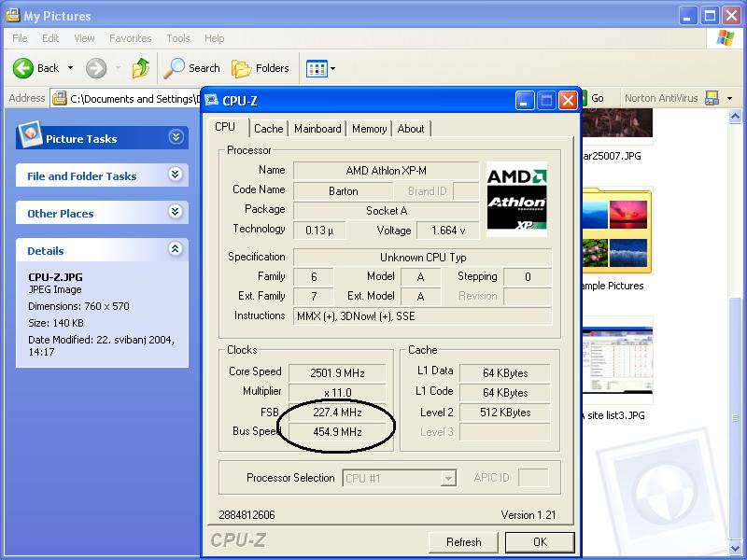The width and height of the screenshot is (747, 560).
Task: Click the AMD Athlon XP logo image
Action: point(516,199)
